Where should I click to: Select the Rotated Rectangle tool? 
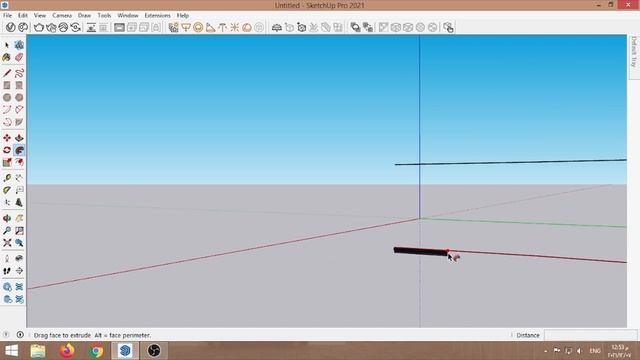[x=19, y=86]
